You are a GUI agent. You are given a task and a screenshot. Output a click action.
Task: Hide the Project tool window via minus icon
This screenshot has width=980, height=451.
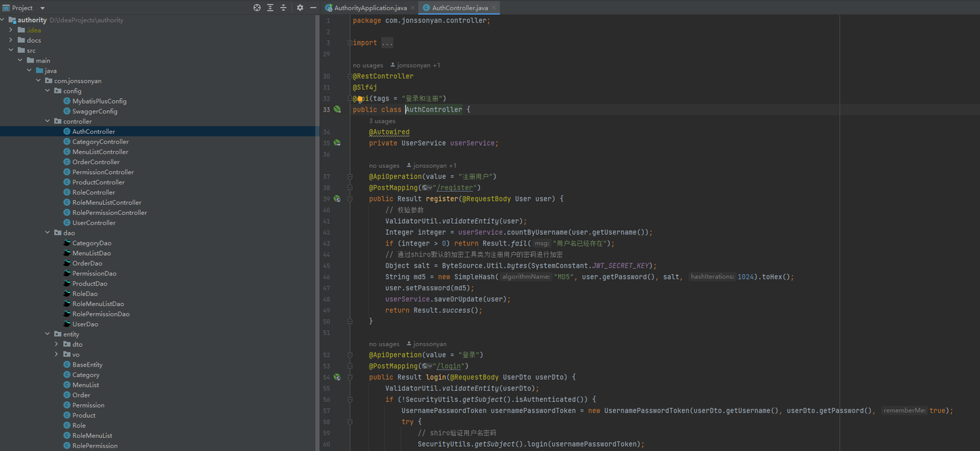tap(313, 7)
